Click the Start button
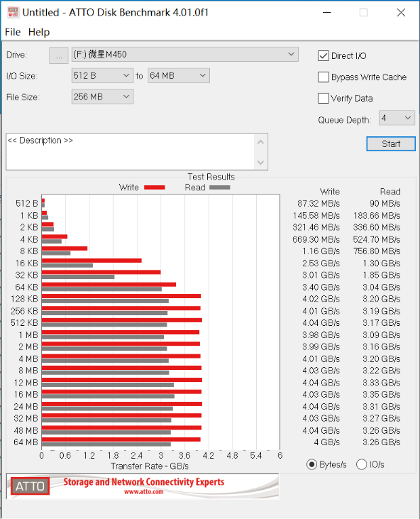 391,144
